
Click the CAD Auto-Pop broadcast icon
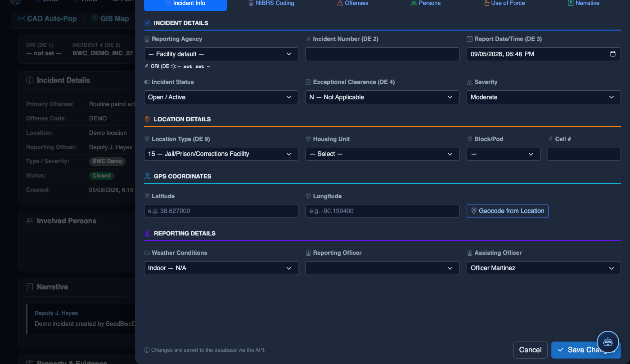click(21, 18)
